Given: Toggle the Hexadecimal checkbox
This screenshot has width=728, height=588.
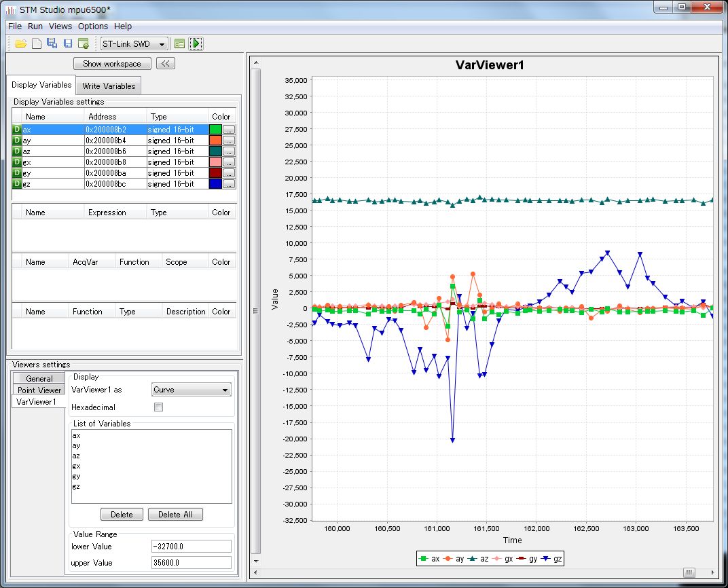Looking at the screenshot, I should coord(158,407).
